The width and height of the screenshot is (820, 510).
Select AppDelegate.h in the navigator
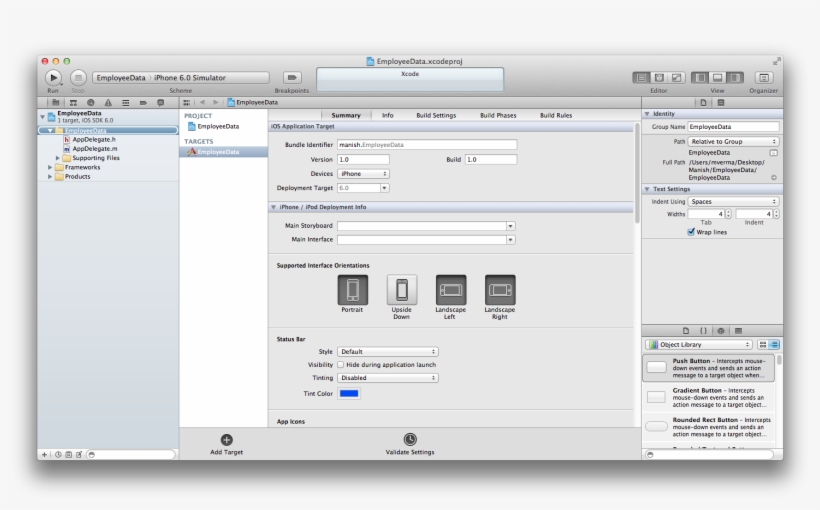[x=94, y=140]
